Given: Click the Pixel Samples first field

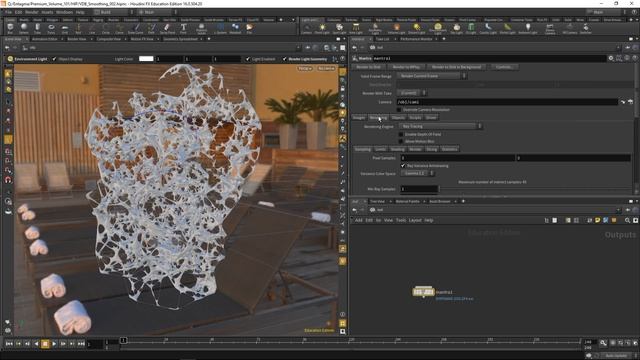Looking at the screenshot, I should (x=458, y=158).
